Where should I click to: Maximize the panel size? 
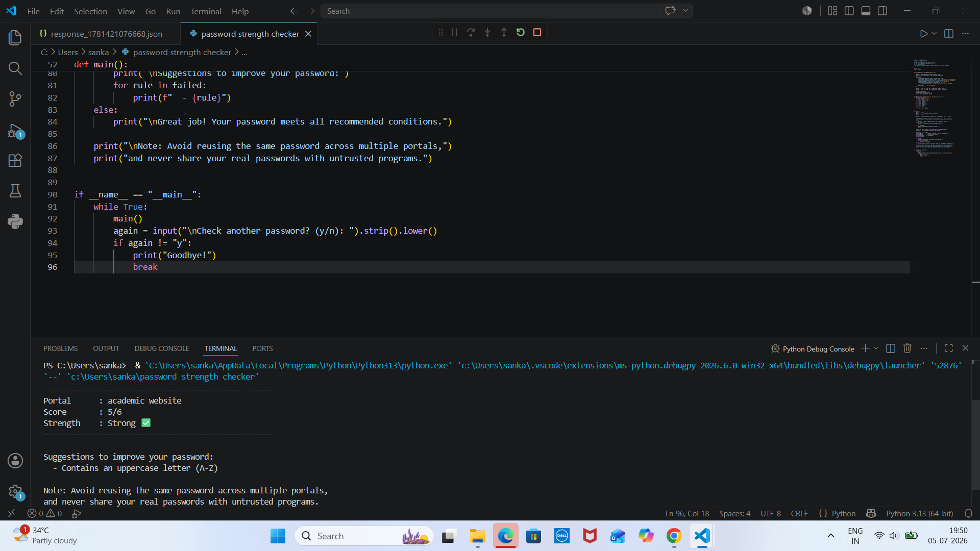pyautogui.click(x=949, y=348)
